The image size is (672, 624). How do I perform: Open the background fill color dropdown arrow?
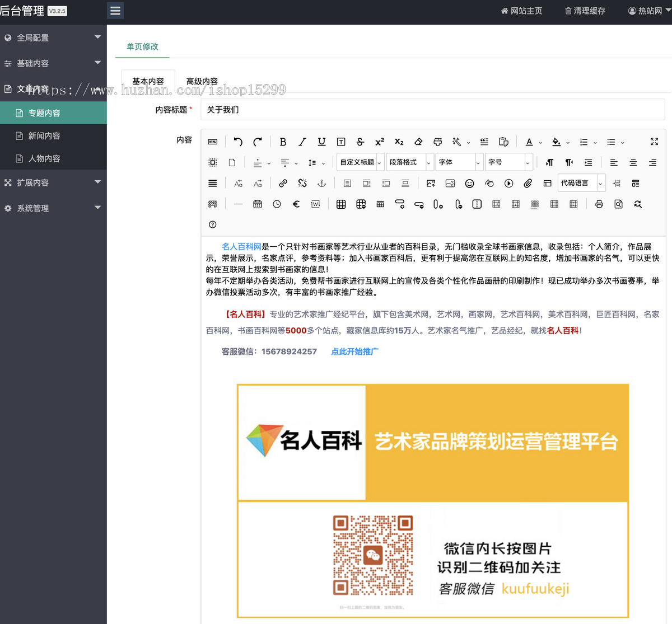click(x=568, y=143)
